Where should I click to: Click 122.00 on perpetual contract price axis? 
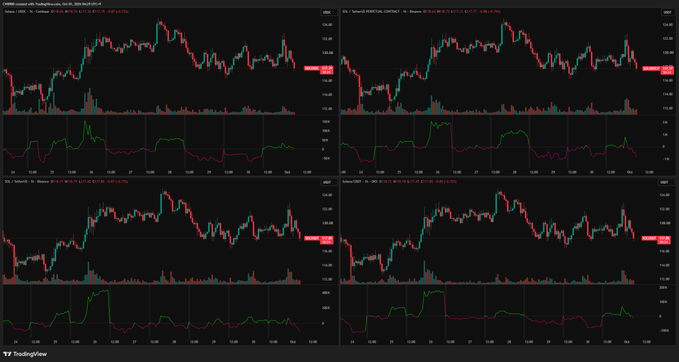click(x=667, y=38)
